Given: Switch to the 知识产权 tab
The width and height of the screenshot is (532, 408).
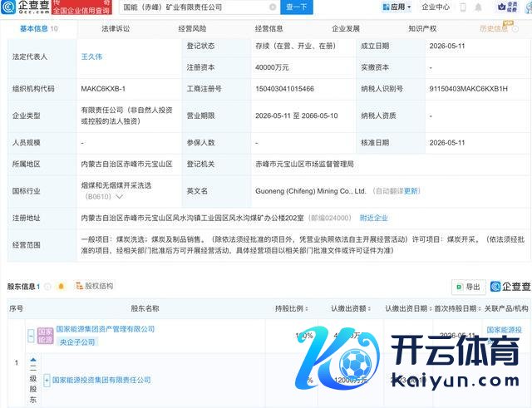Looking at the screenshot, I should (x=422, y=29).
